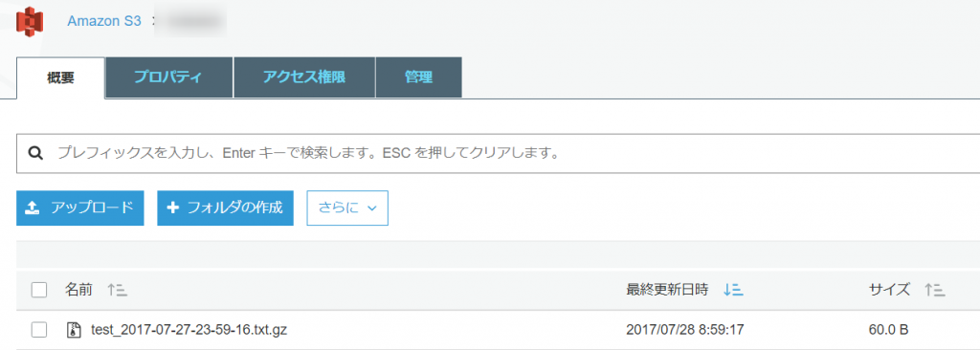Click the アップロード button
The width and height of the screenshot is (980, 350).
pyautogui.click(x=80, y=208)
